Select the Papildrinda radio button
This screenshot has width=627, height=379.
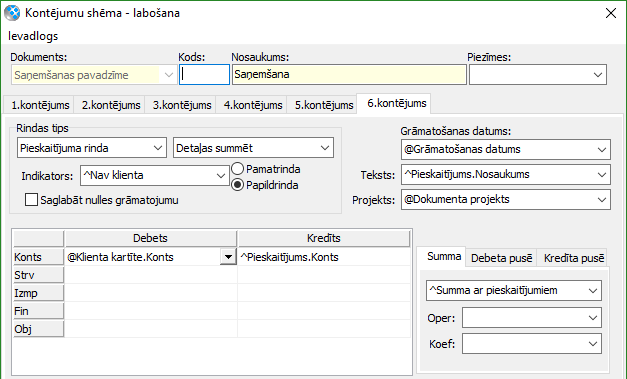pos(238,185)
